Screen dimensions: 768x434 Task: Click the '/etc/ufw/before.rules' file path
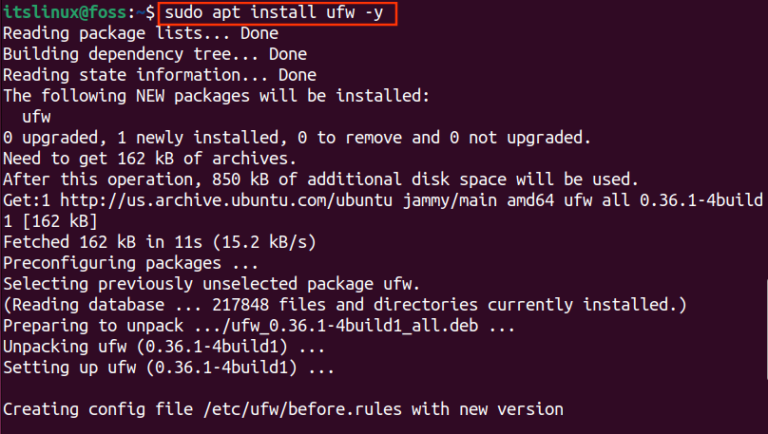click(302, 409)
